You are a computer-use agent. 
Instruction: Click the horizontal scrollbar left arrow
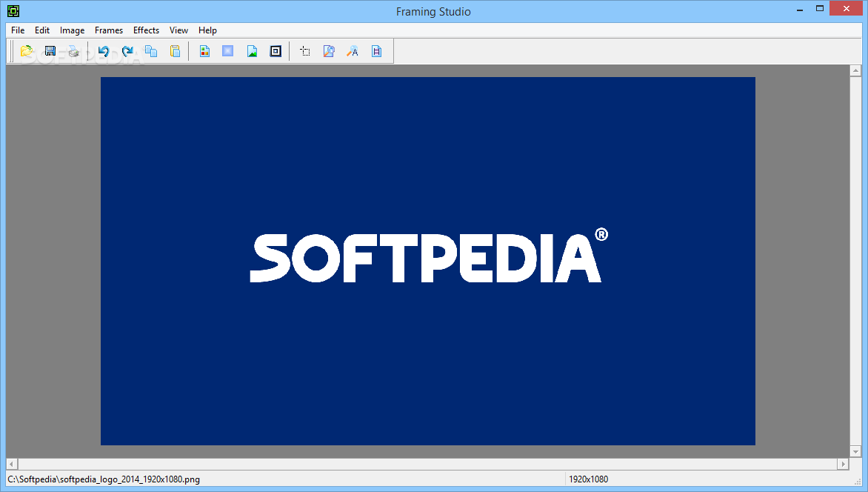(12, 464)
